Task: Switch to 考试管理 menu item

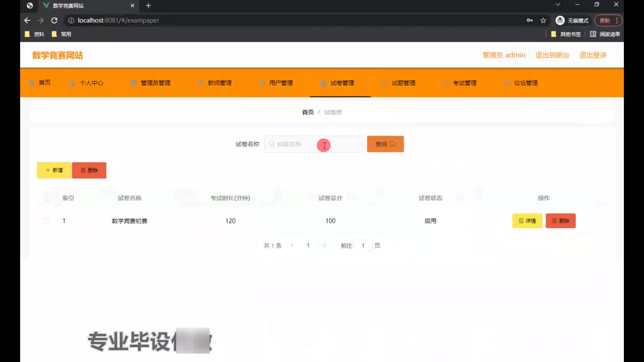Action: coord(464,83)
